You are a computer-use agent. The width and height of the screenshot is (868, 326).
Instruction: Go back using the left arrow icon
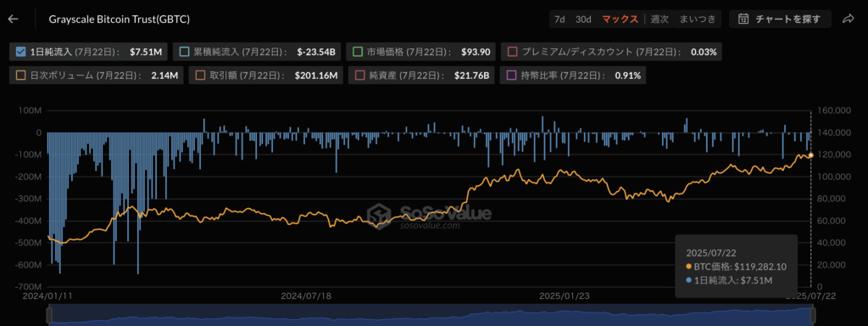pos(13,19)
